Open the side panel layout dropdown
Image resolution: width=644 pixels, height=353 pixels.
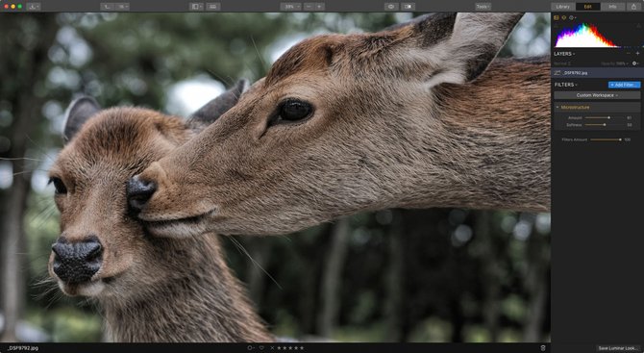click(x=196, y=7)
